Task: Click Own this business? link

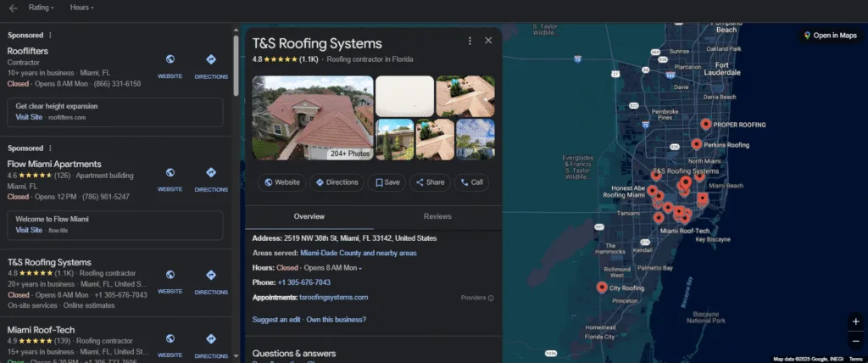Action: (x=336, y=320)
